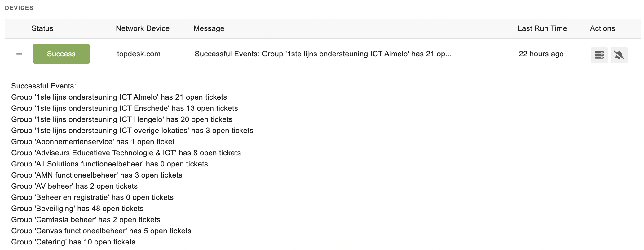Click the DEVICES section heading

19,8
